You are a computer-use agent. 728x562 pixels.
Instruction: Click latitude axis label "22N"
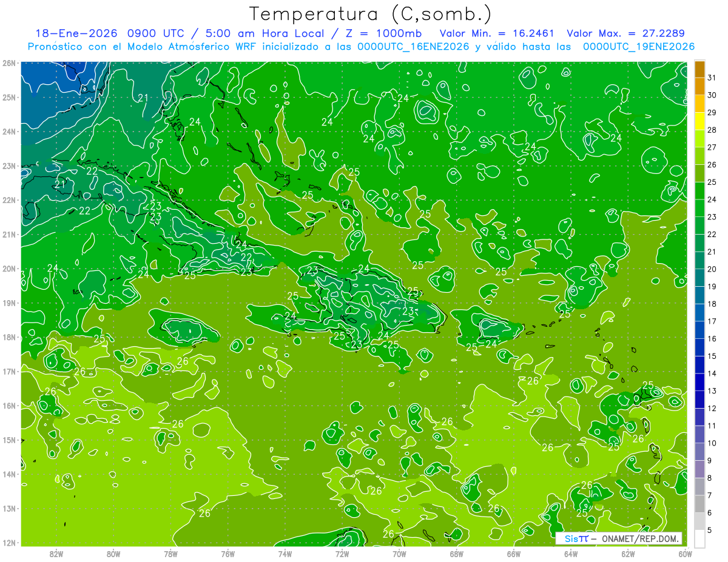(9, 200)
